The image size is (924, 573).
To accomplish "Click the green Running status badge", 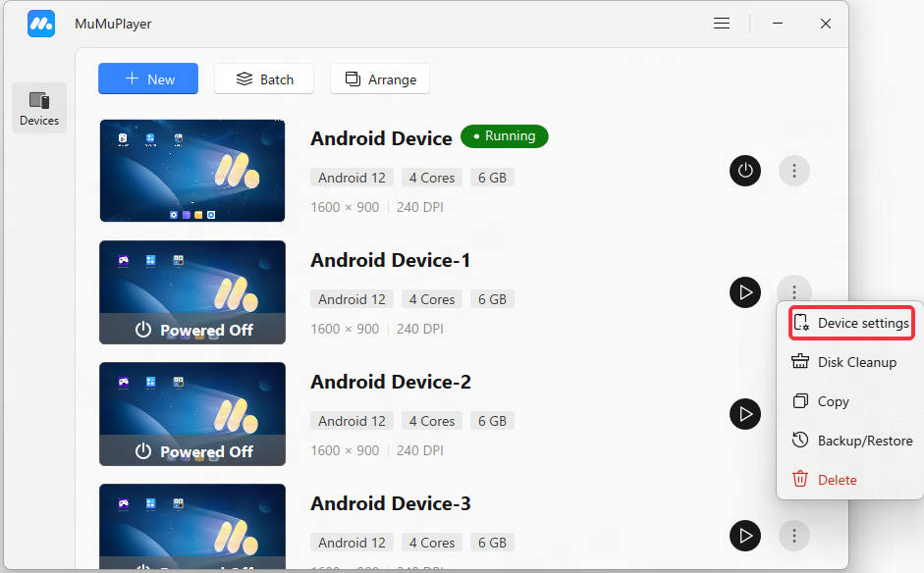I will (x=505, y=136).
